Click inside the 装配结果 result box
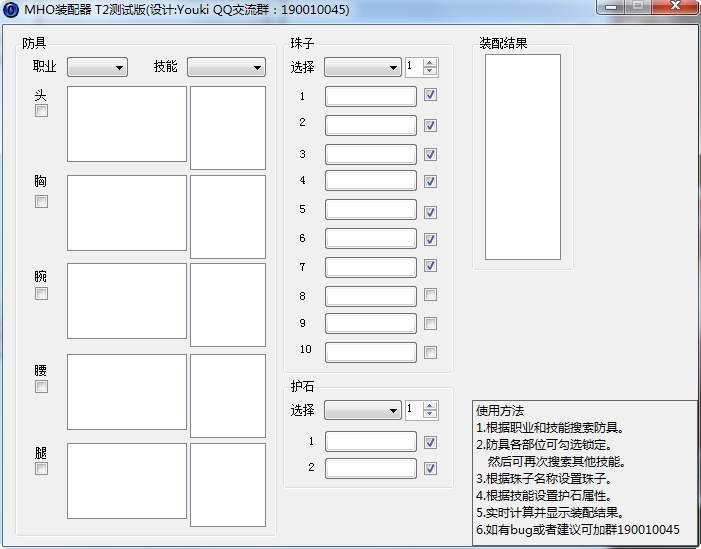701x549 pixels. 522,156
